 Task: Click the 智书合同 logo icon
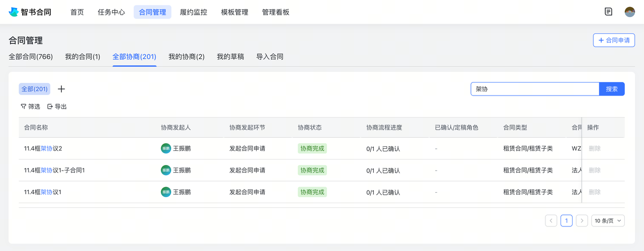[13, 12]
